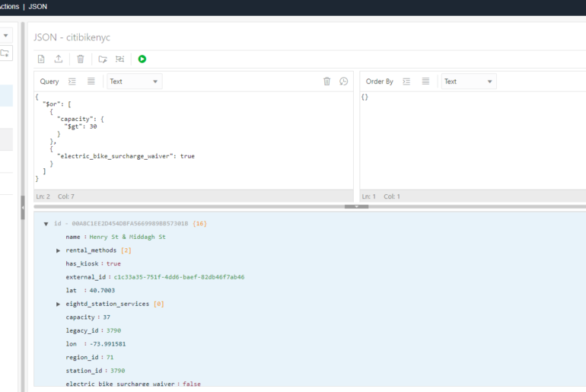Viewport: 586px width, 392px height.
Task: Click the new document icon in toolbar
Action: (x=41, y=59)
